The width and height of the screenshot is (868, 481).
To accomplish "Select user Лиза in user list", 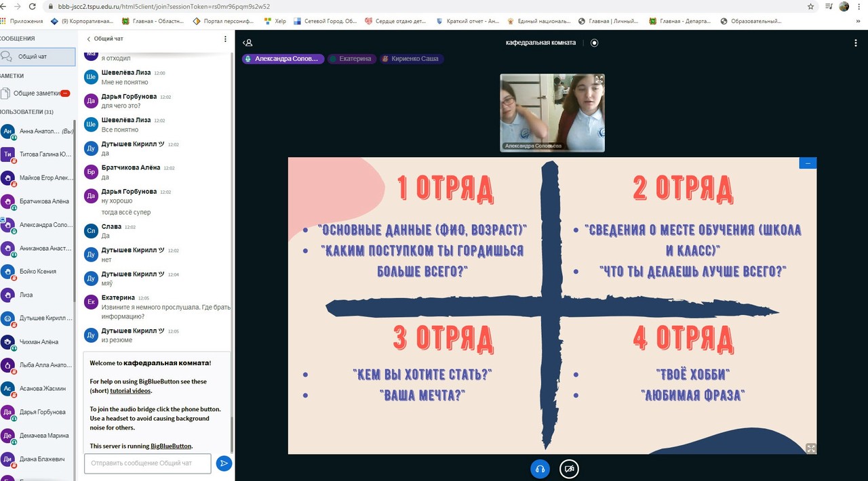I will 37,295.
